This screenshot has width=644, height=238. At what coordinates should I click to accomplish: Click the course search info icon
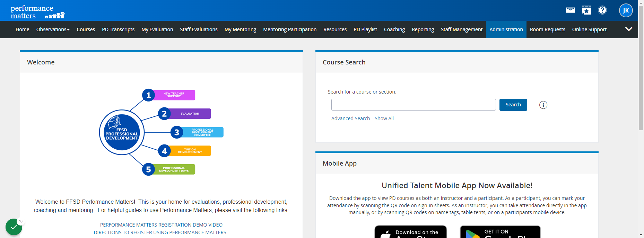tap(543, 105)
